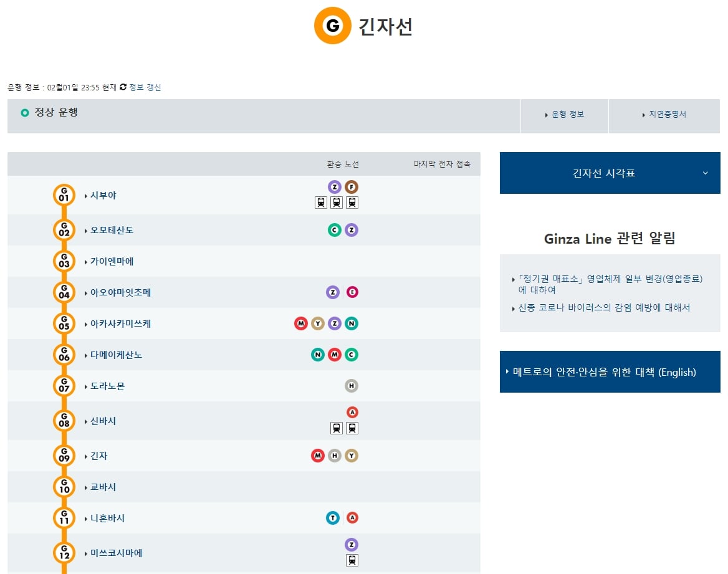The image size is (728, 574).
Task: Click the Z line icon in 아카사카미쓰케 row
Action: (334, 323)
